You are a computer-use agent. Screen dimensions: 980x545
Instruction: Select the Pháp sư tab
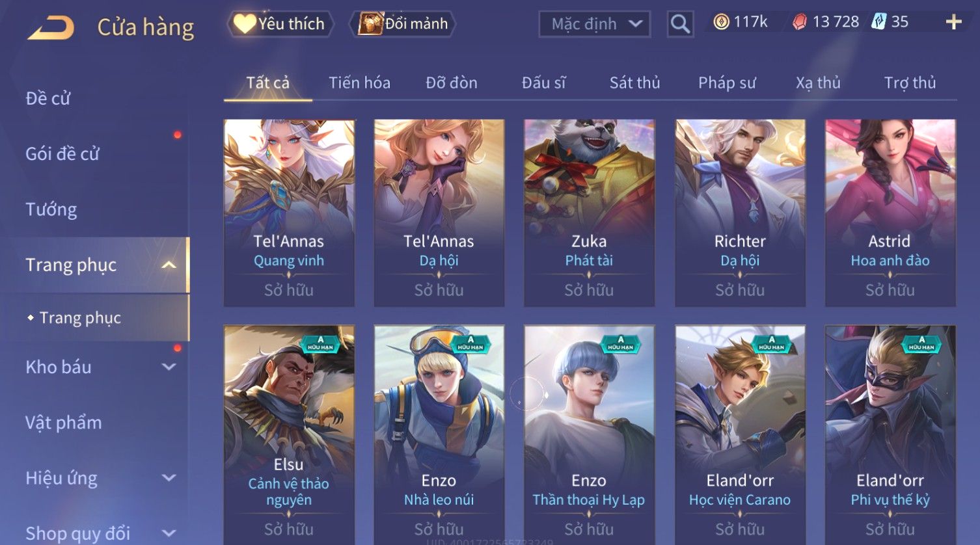pos(727,83)
